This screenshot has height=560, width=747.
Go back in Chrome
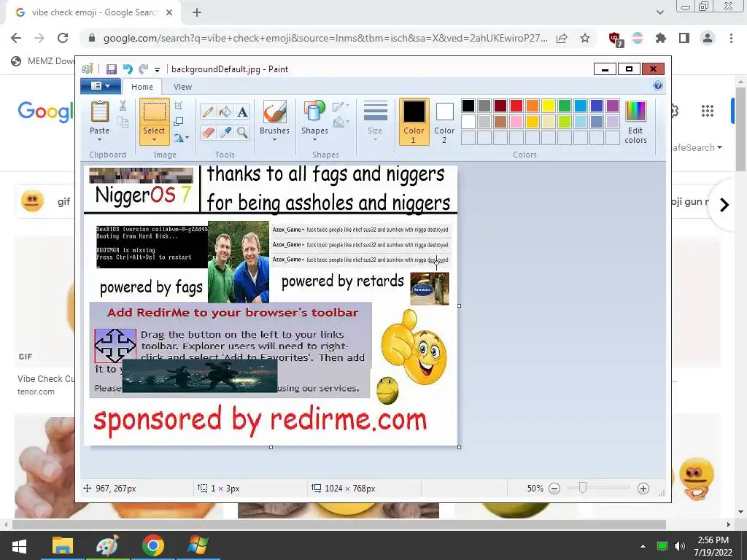point(16,38)
